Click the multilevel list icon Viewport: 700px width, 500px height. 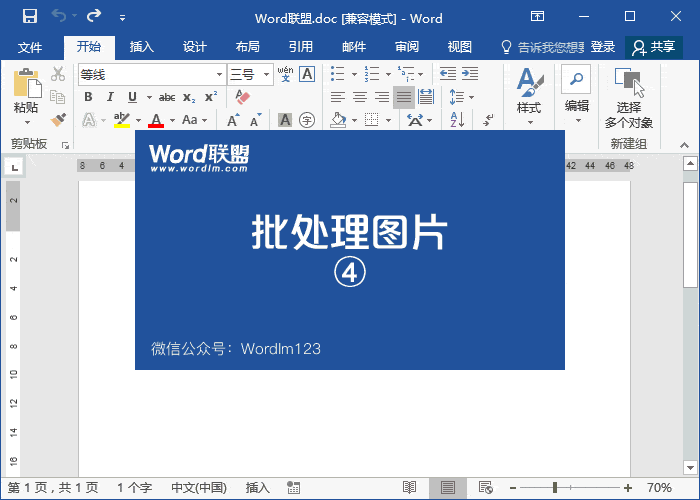[406, 74]
